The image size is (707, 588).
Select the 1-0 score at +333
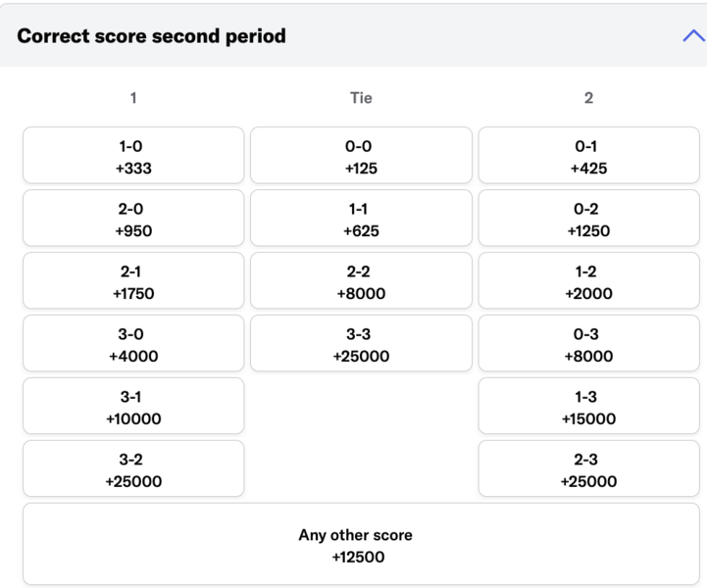[133, 156]
